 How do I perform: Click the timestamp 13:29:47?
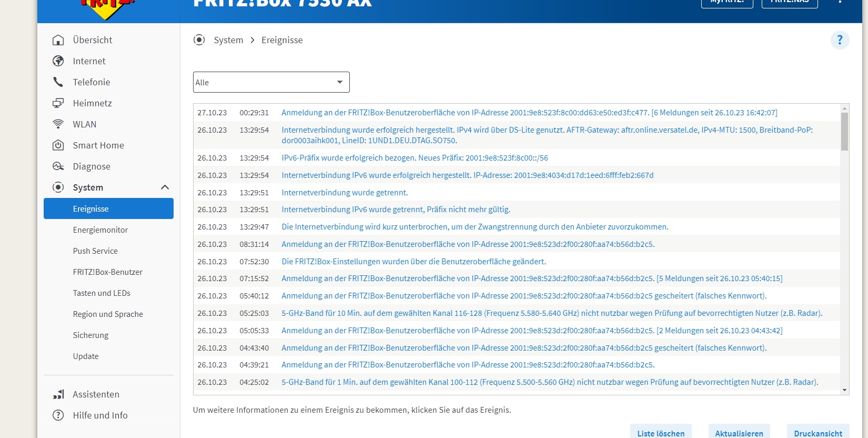coord(254,227)
